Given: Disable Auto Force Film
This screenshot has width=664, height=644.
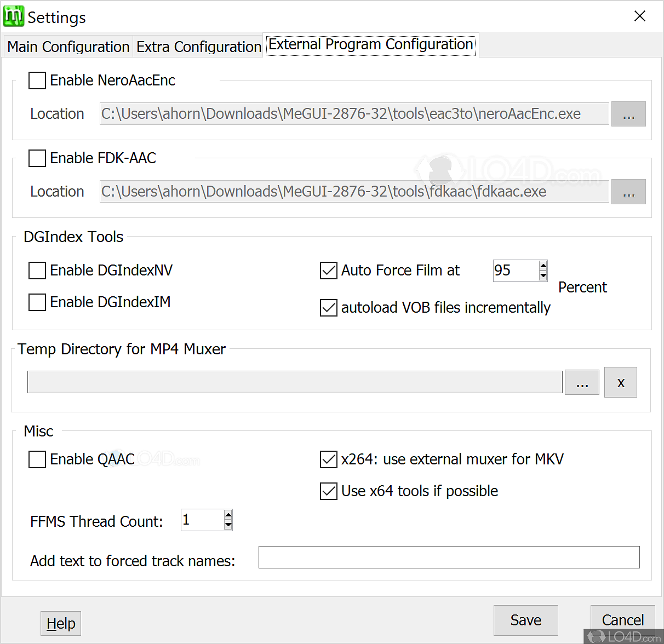Looking at the screenshot, I should (x=328, y=271).
